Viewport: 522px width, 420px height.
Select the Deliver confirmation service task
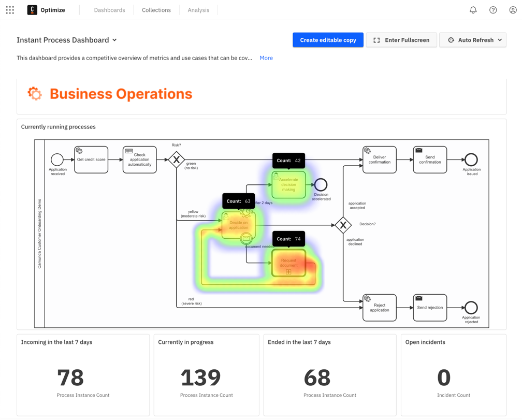coord(380,160)
